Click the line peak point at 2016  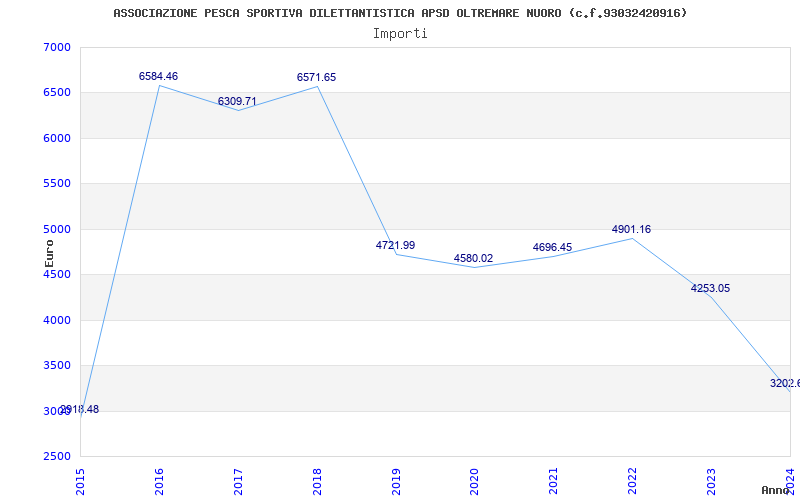pyautogui.click(x=159, y=85)
